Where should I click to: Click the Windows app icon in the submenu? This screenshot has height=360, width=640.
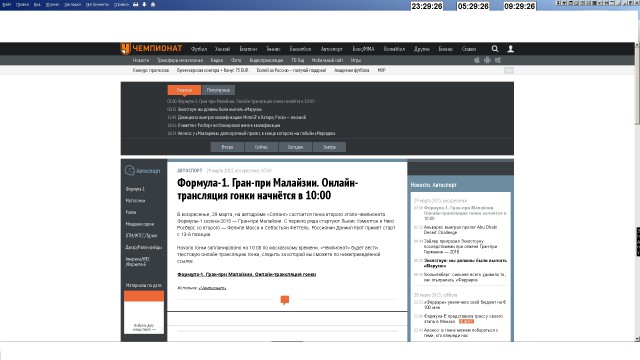tap(498, 60)
